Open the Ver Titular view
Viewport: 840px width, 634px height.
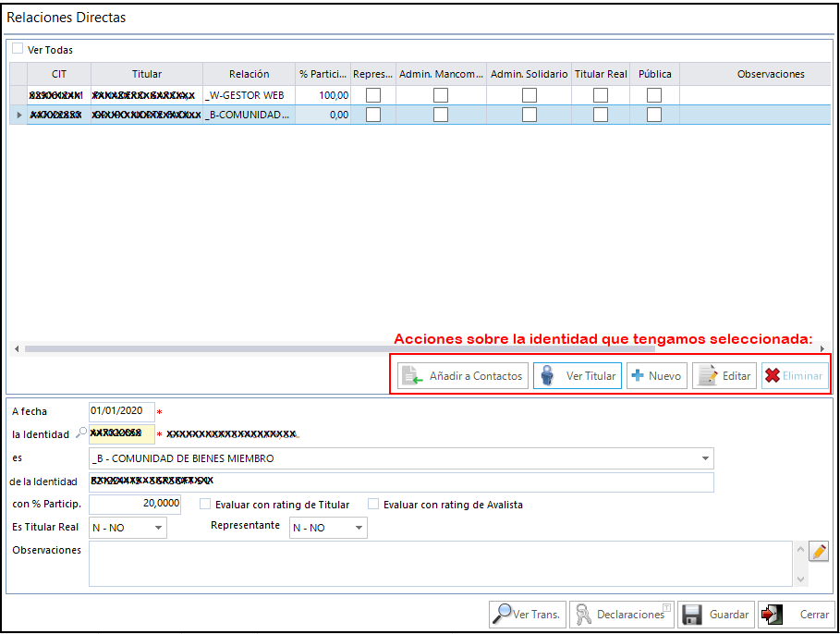(578, 375)
